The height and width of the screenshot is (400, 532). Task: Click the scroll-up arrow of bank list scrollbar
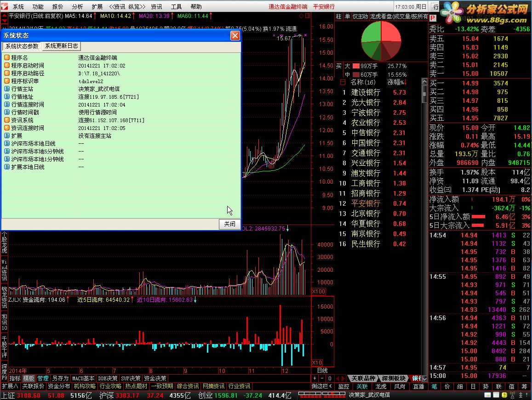(424, 82)
